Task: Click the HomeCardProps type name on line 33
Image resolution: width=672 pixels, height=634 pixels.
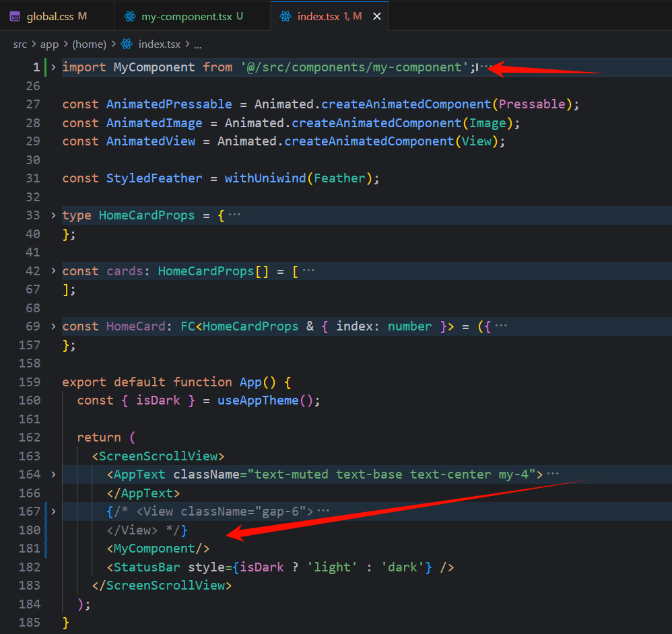Action: [x=147, y=215]
